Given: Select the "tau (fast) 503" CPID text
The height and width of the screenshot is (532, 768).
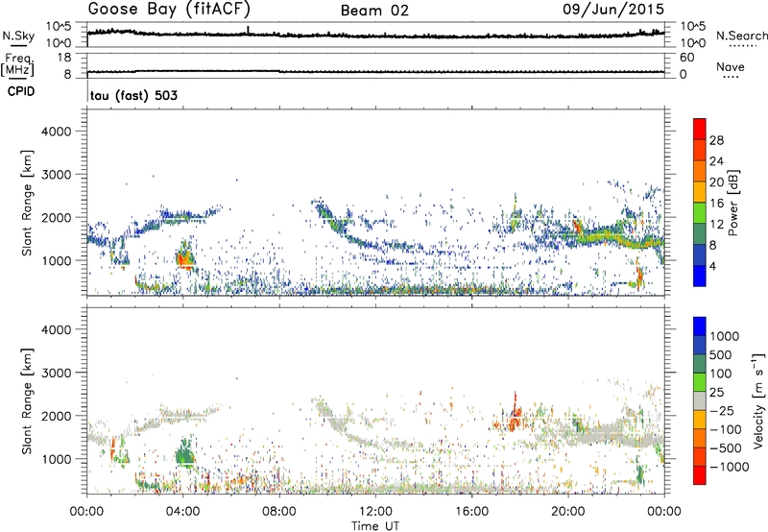Looking at the screenshot, I should tap(133, 95).
